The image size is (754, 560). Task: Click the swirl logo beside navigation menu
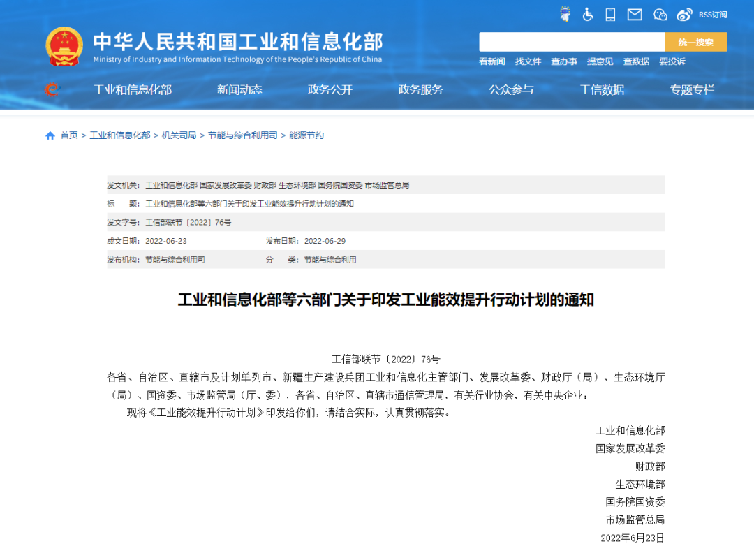(51, 89)
